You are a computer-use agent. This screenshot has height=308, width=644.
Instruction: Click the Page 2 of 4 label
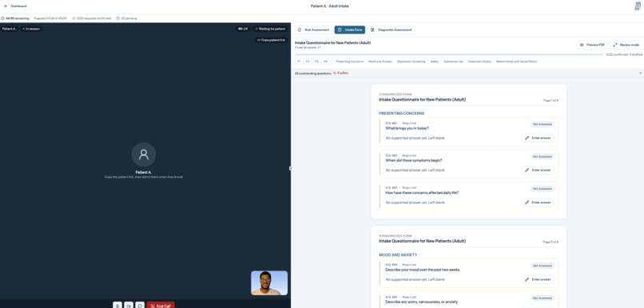click(551, 242)
